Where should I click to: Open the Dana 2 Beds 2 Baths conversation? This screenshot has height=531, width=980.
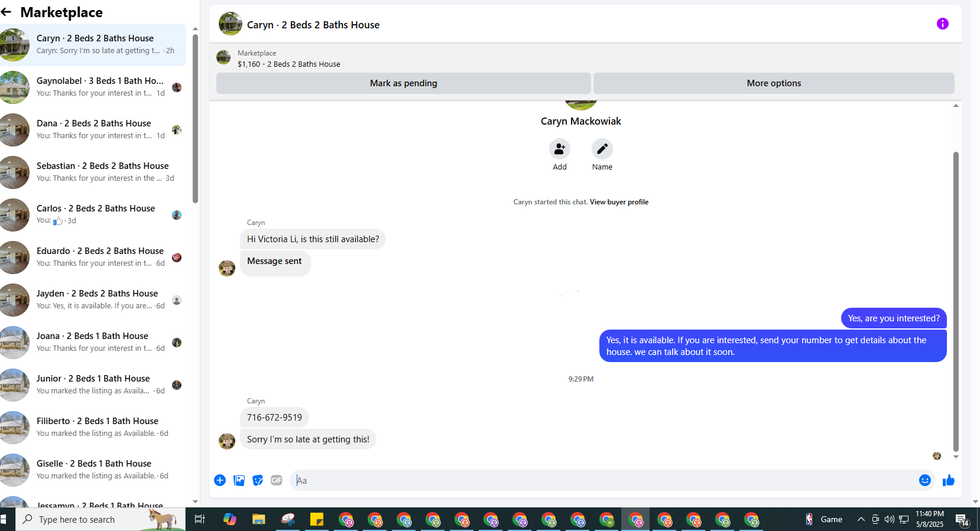(93, 129)
